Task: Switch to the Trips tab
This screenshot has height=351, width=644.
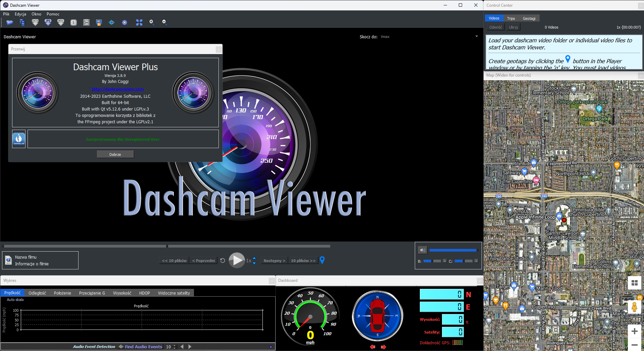Action: [x=511, y=18]
